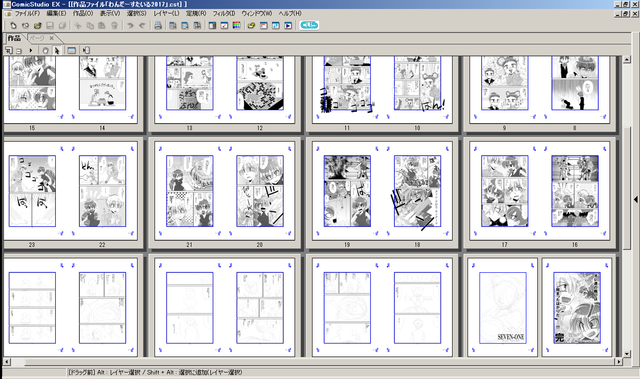The image size is (640, 379).
Task: Toggle the split panel layout icon
Action: (212, 26)
